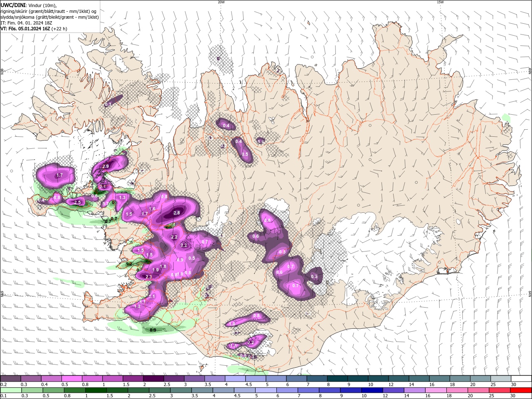Click the '1.6' precipitation value on the map
532x399 pixels.
pyautogui.click(x=152, y=209)
